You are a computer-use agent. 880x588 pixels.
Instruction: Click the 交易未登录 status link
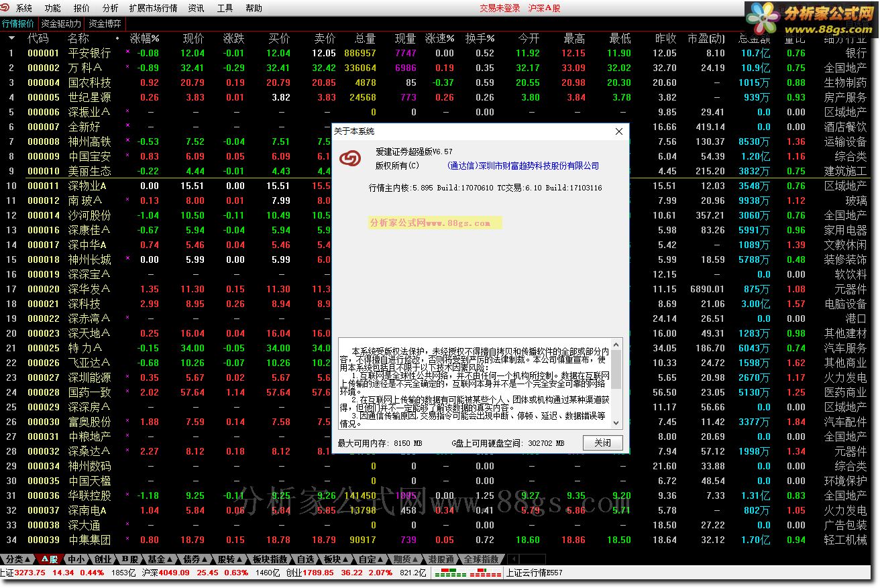(500, 8)
